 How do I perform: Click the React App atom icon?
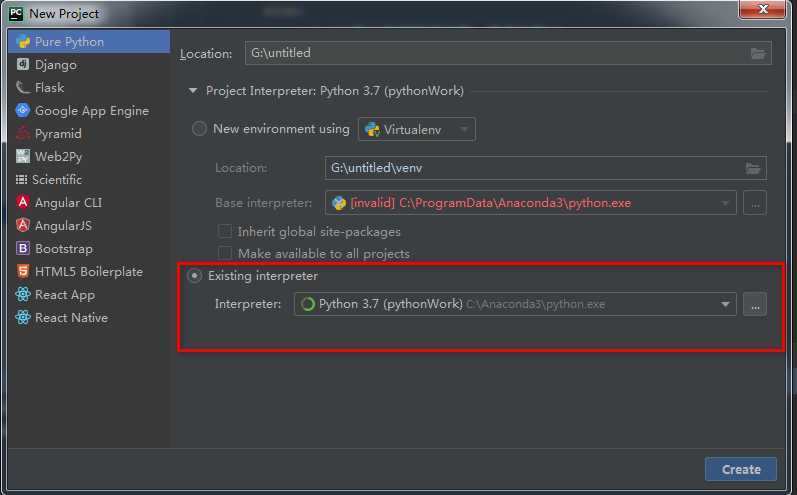click(23, 294)
